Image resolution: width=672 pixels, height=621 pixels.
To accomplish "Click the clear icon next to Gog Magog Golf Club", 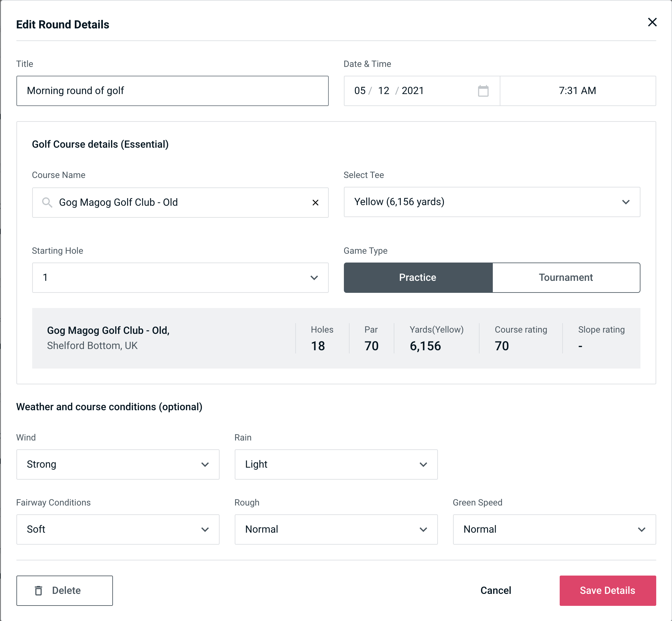I will coord(315,203).
